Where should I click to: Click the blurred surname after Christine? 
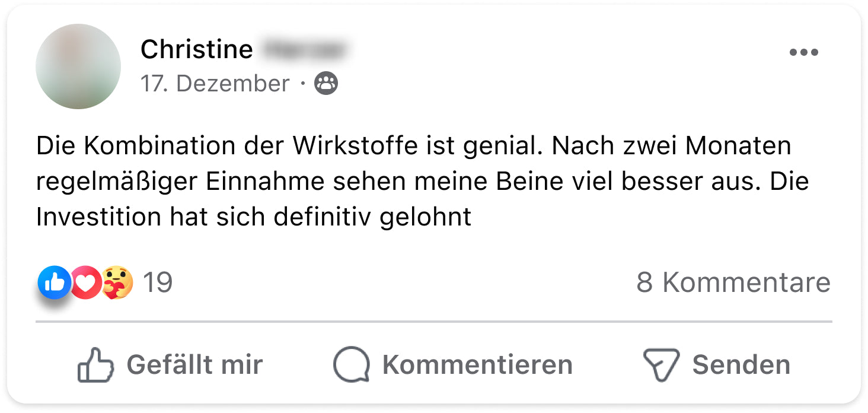point(304,49)
